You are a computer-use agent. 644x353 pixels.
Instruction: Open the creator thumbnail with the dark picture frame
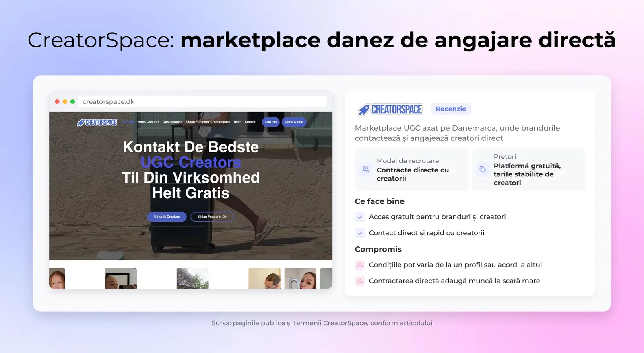[121, 278]
